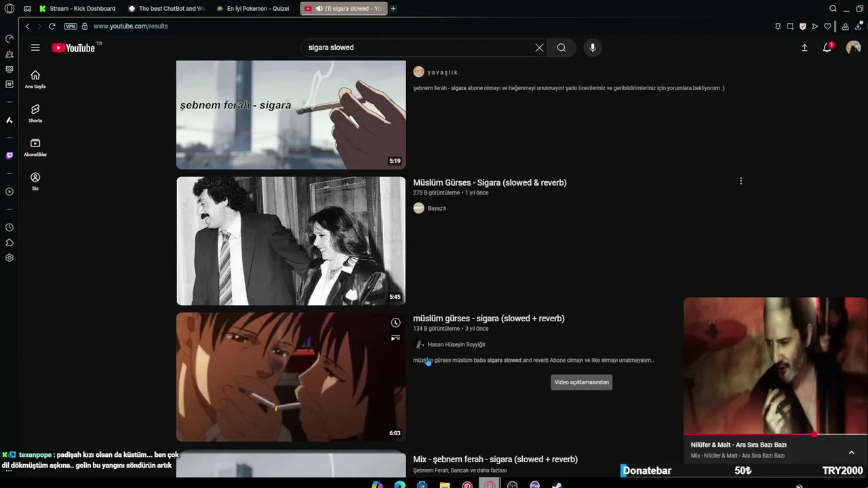Open a new browser tab
The image size is (868, 488).
[x=393, y=9]
